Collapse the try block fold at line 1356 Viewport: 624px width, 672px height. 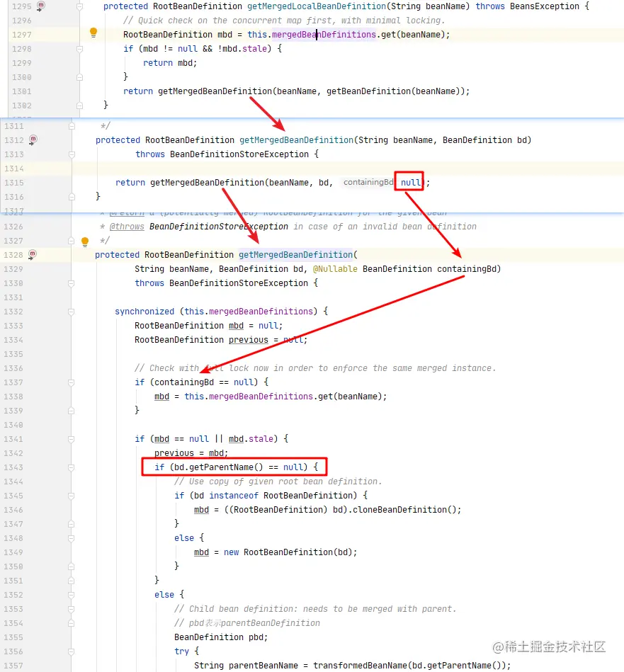click(71, 651)
